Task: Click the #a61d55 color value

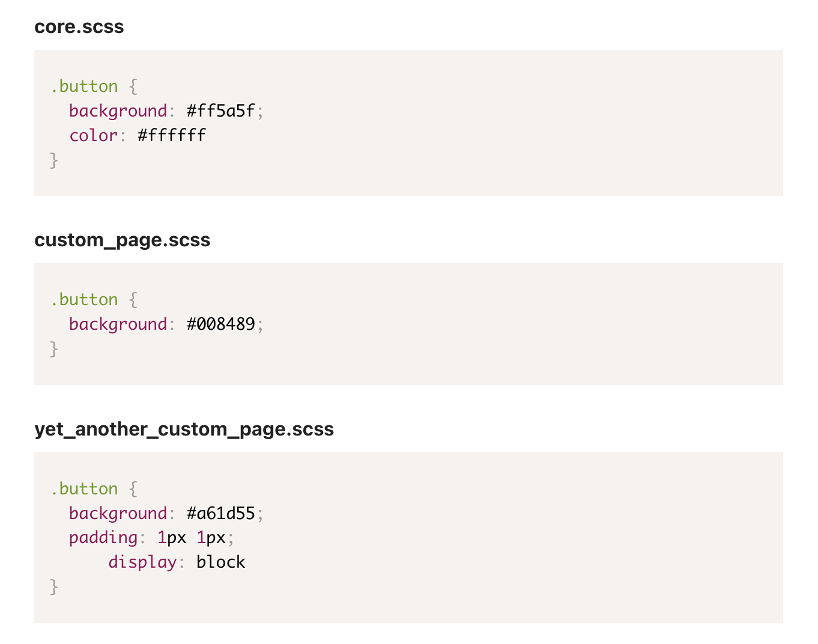Action: pyautogui.click(x=221, y=514)
